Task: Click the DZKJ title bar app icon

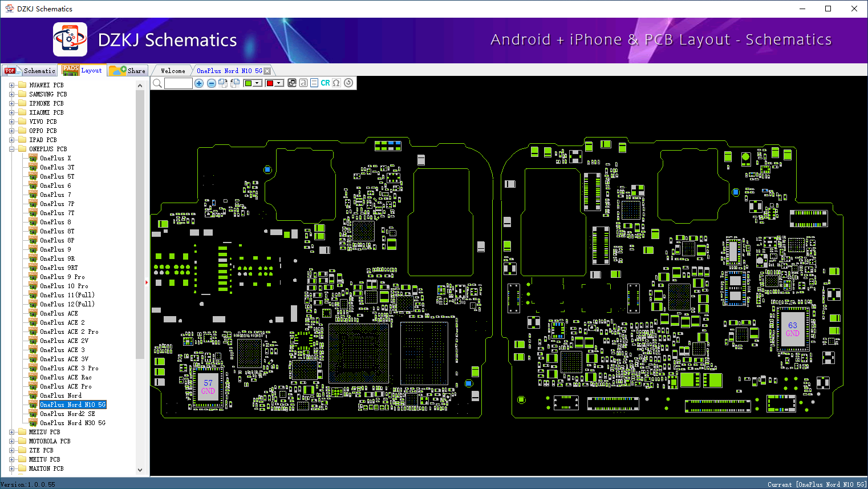Action: coord(9,9)
